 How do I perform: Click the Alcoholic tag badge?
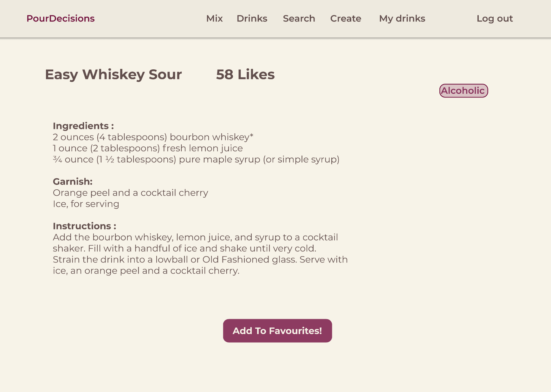click(x=463, y=91)
